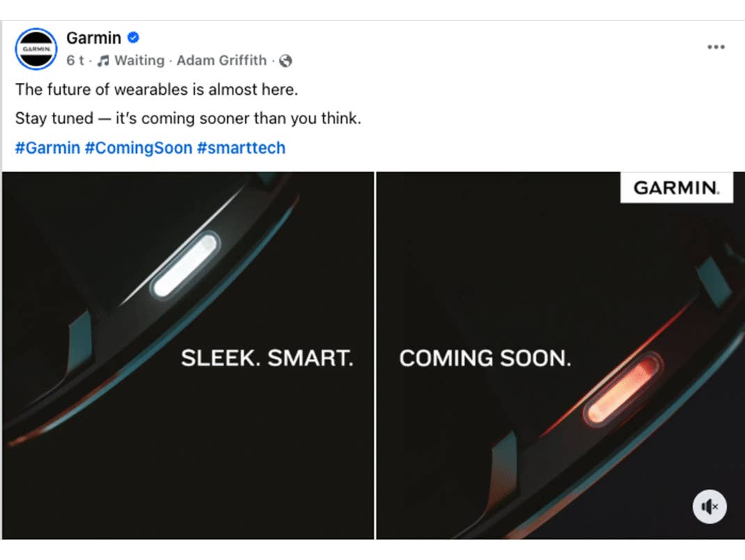Click the "6 t" post timestamp
The image size is (745, 560).
point(74,61)
